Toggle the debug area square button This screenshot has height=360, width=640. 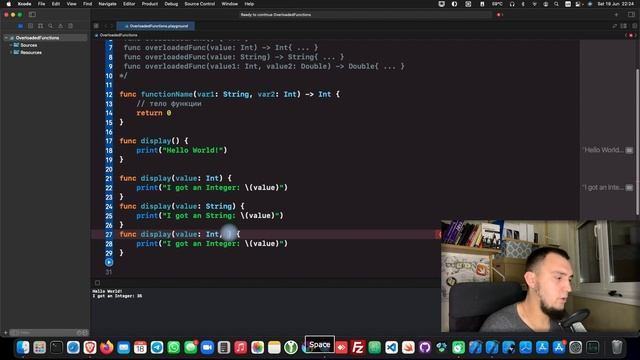(x=97, y=282)
